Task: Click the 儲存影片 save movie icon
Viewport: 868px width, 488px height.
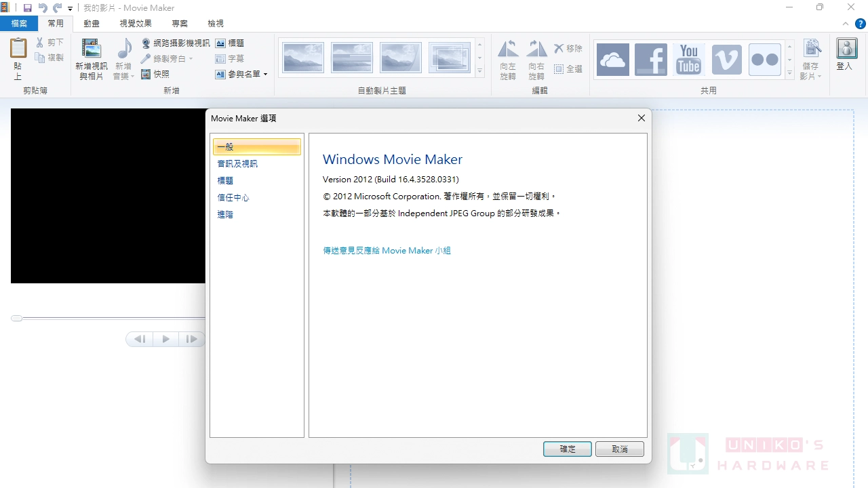Action: pyautogui.click(x=812, y=49)
